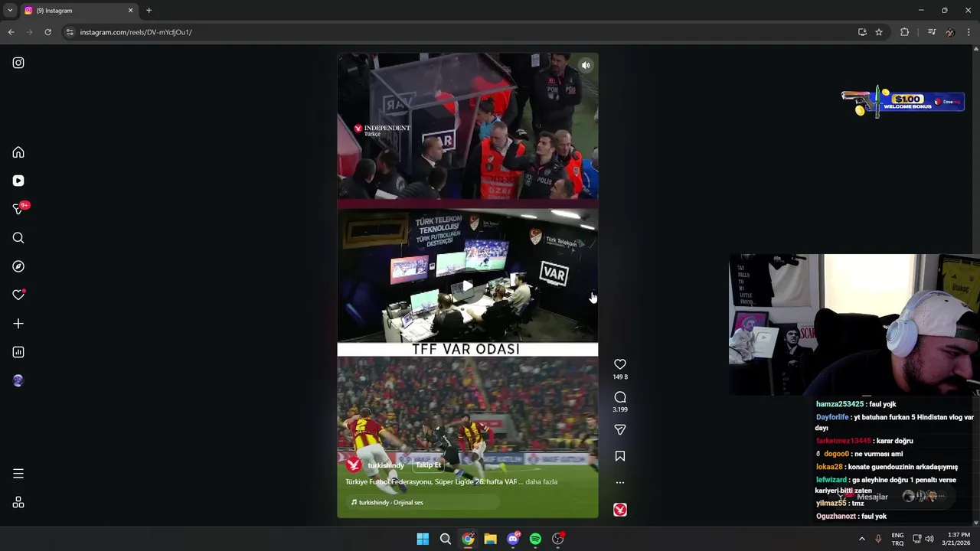Open the dashboard chart icon in sidebar
The width and height of the screenshot is (980, 551).
tap(18, 352)
